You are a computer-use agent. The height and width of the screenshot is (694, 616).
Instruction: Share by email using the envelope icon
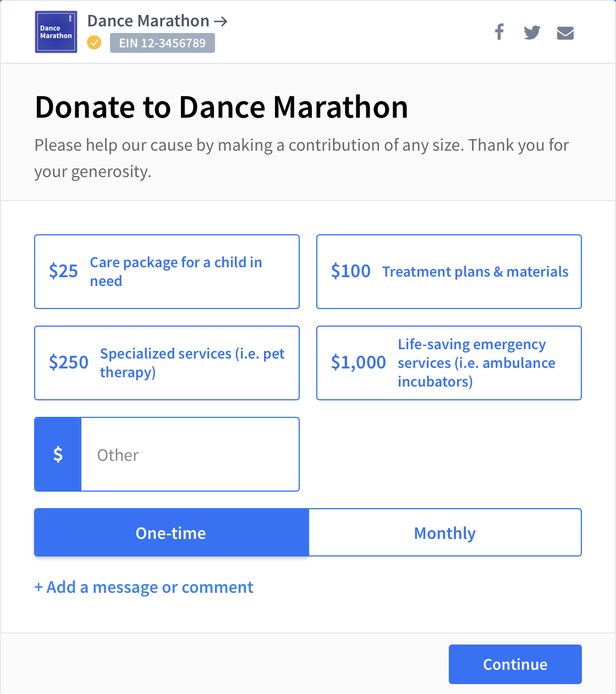tap(565, 33)
